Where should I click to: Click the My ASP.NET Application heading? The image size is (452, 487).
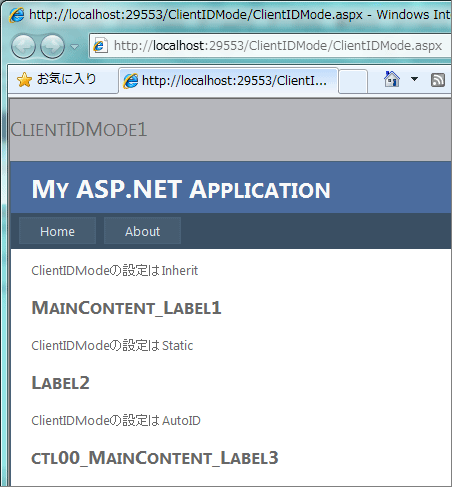click(x=181, y=189)
